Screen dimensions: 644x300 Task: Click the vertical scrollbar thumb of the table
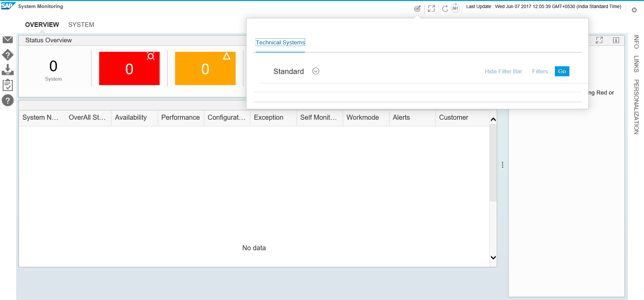point(493,162)
